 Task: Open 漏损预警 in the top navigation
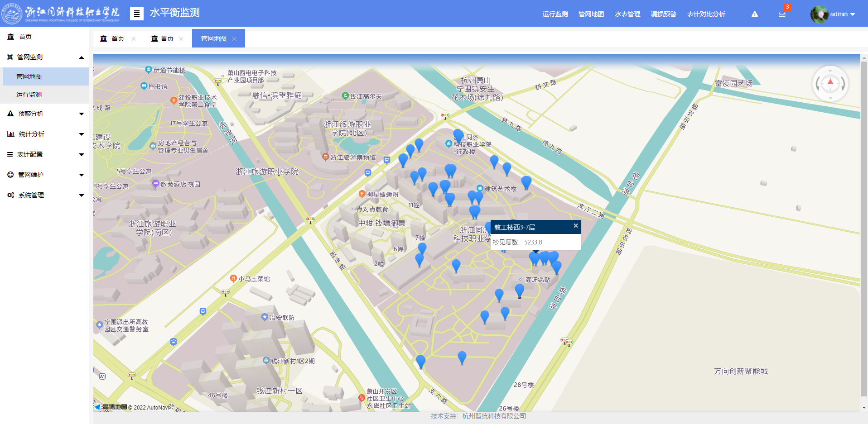663,14
